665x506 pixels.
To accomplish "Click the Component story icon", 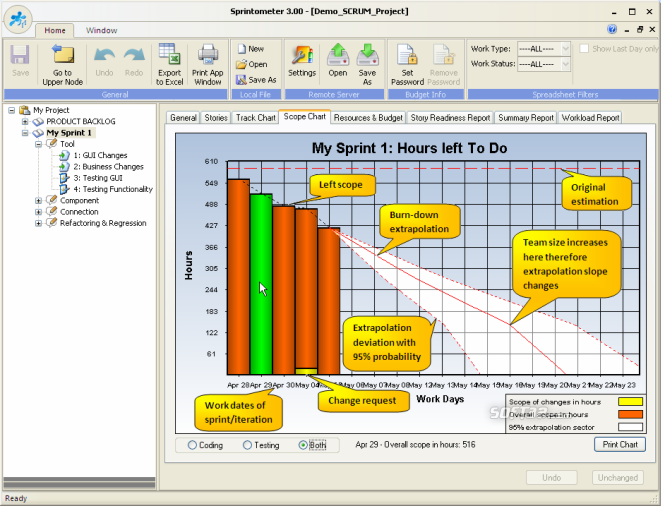I will 52,200.
